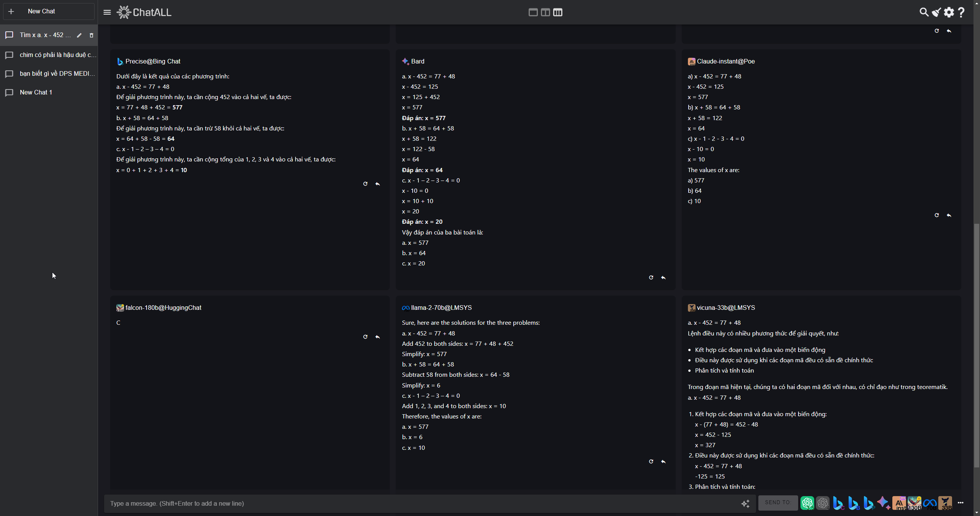Toggle the Bing Chat Creative bot
980x516 pixels.
(838, 503)
